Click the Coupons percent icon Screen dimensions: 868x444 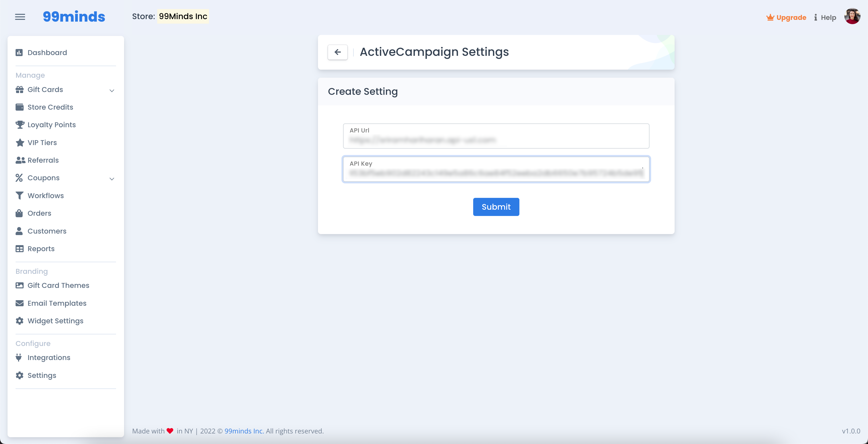(x=19, y=178)
